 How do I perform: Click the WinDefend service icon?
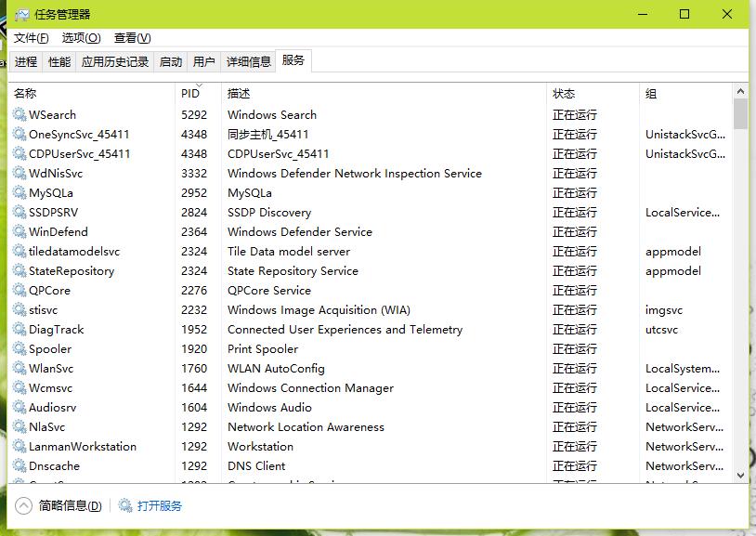point(20,231)
